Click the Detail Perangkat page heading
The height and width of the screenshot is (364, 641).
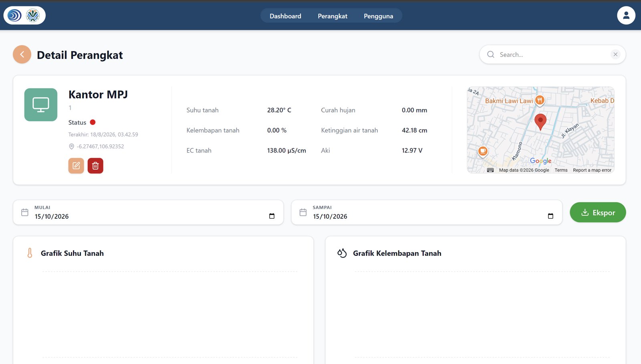tap(80, 55)
